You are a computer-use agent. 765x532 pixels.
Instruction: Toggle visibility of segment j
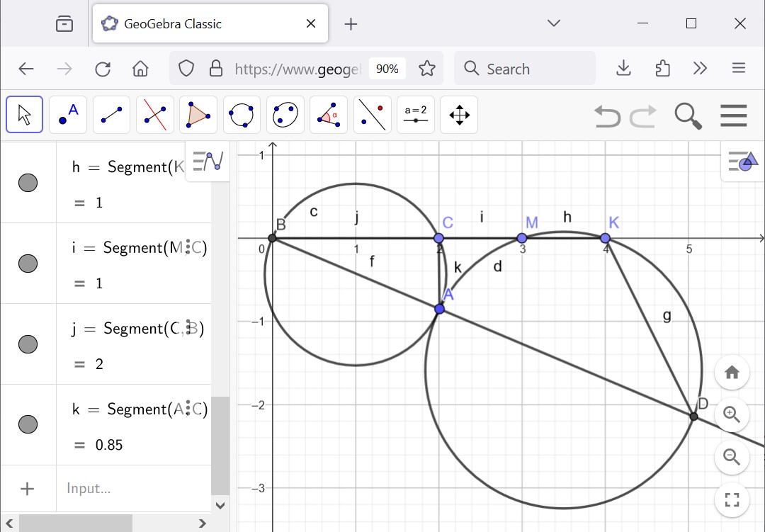pyautogui.click(x=28, y=344)
